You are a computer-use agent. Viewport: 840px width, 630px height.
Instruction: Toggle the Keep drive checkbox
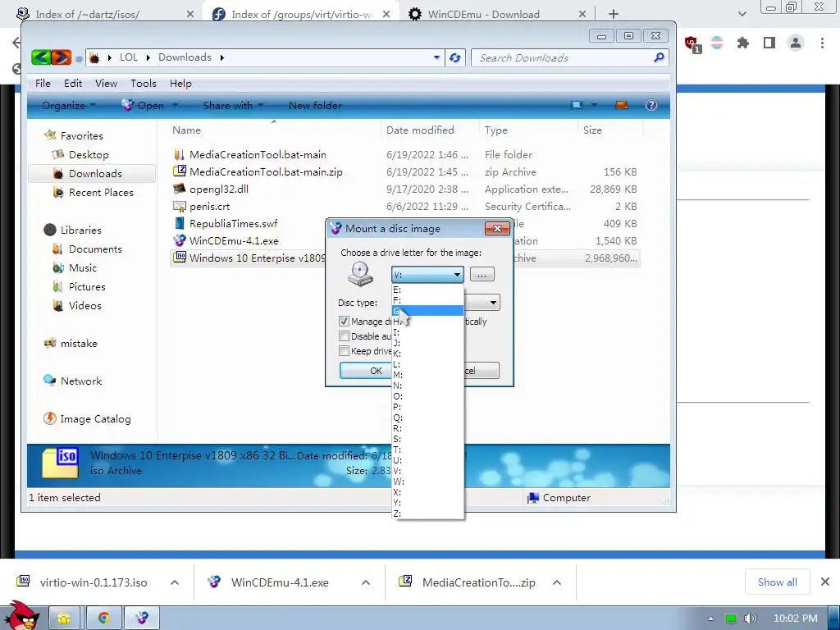click(344, 351)
